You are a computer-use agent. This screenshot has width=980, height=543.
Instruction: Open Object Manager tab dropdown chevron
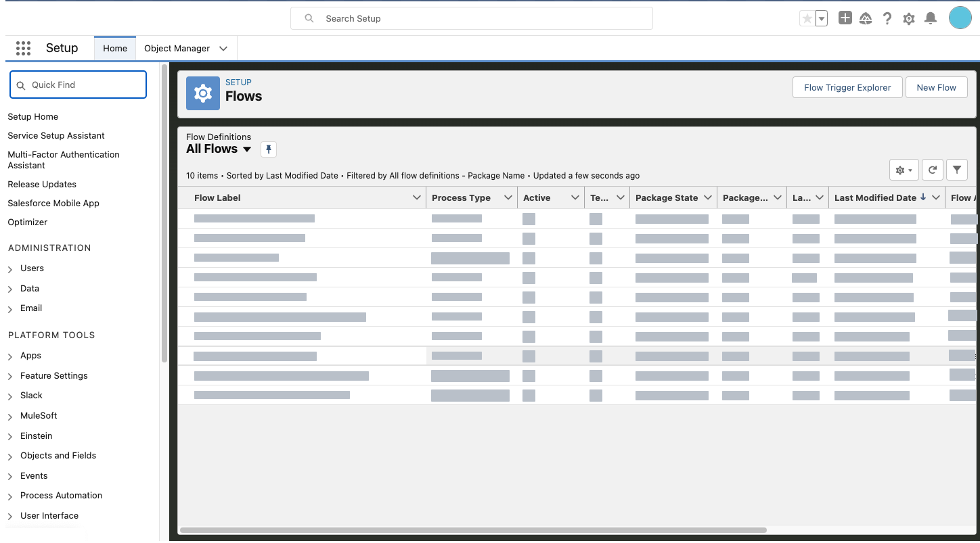pyautogui.click(x=223, y=49)
